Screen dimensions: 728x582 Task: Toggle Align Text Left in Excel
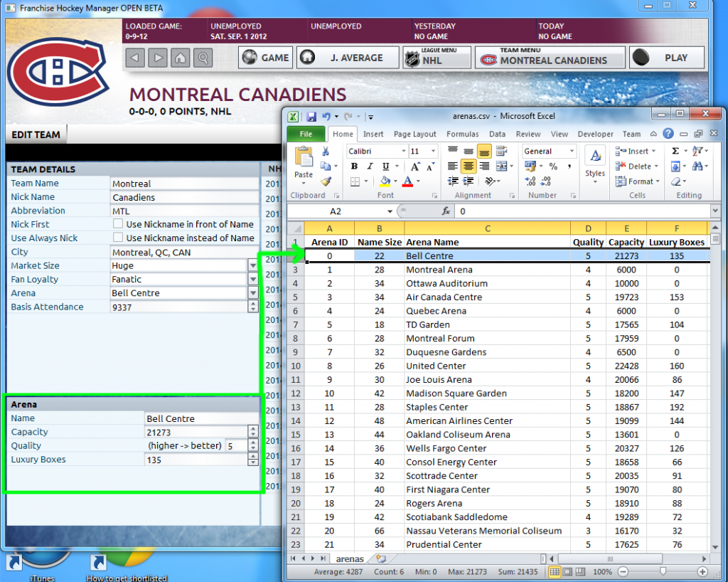[x=453, y=166]
